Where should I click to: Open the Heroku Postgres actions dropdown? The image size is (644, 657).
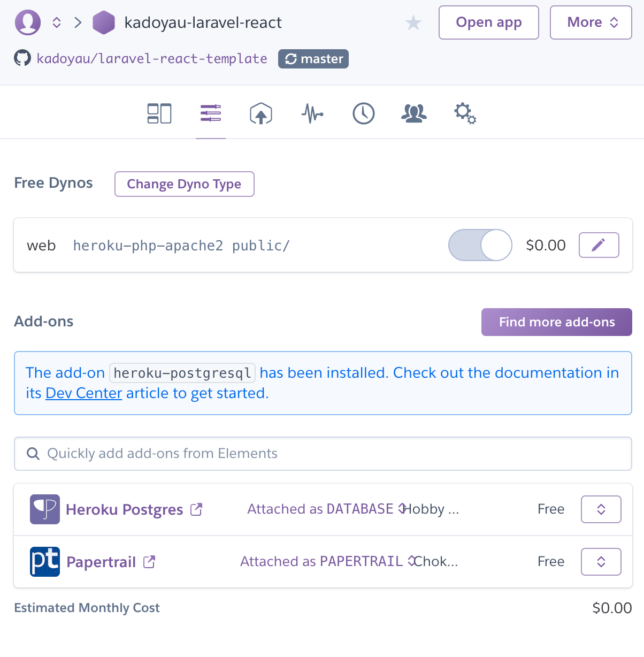point(601,509)
